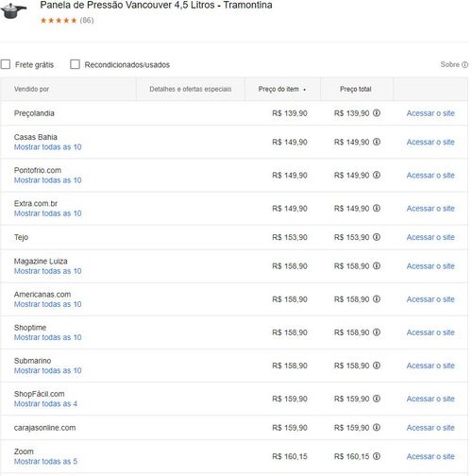Click the Sobre info icon
The height and width of the screenshot is (476, 472).
point(464,64)
